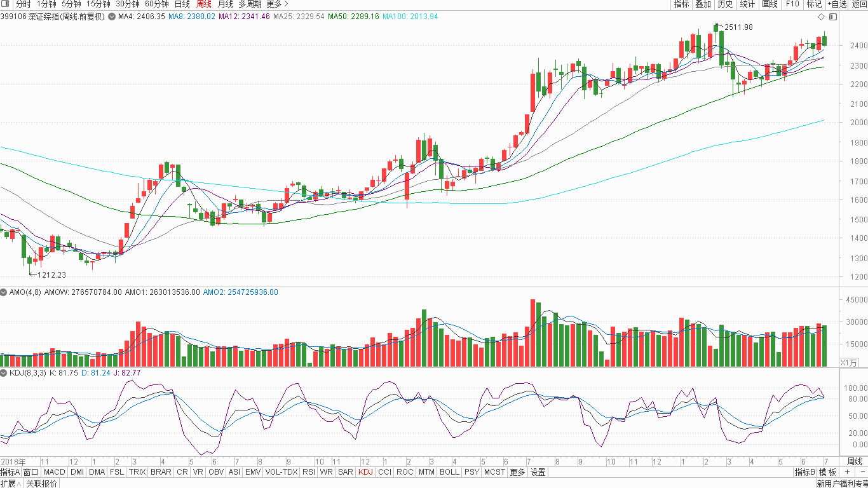Open the 模板 template button
The height and width of the screenshot is (488, 868).
(829, 472)
